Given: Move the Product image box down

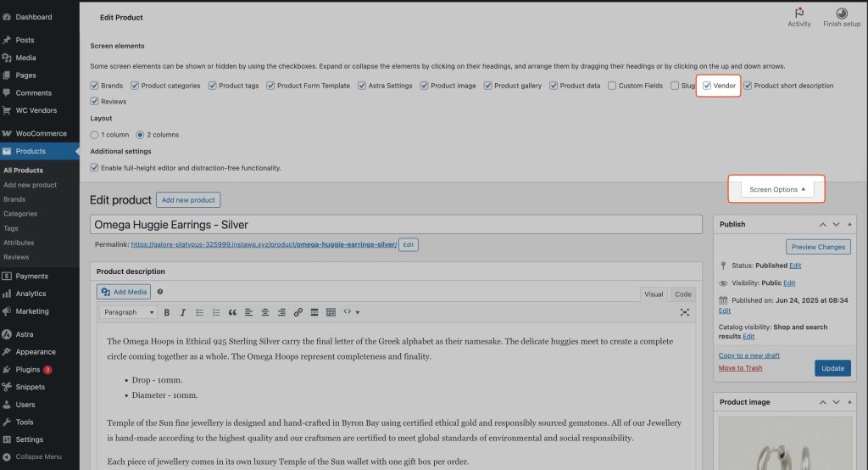Looking at the screenshot, I should click(836, 402).
